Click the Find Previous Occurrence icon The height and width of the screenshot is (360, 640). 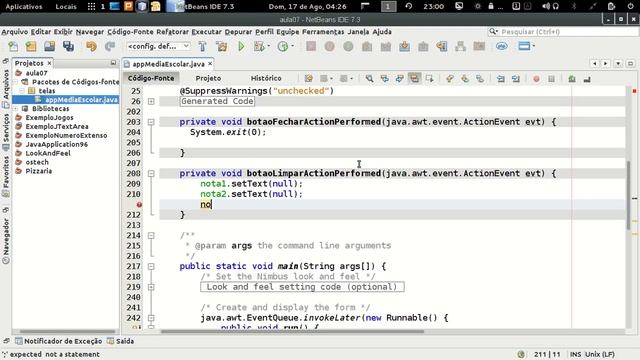(384, 78)
